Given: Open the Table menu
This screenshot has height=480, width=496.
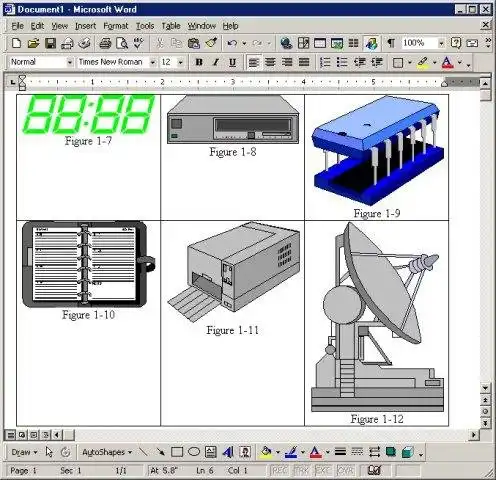Looking at the screenshot, I should [x=171, y=26].
